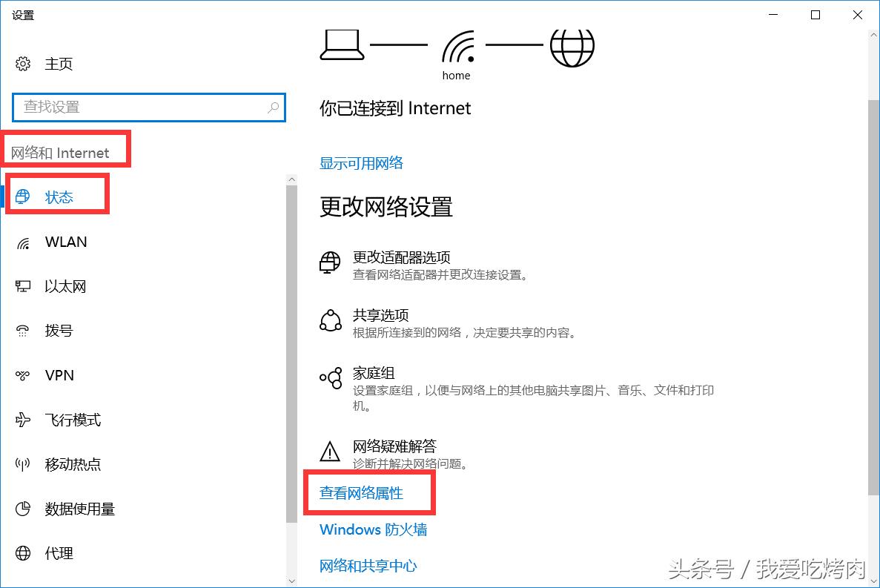The image size is (880, 588).
Task: View 数据使用量 (Data usage)
Action: point(78,509)
